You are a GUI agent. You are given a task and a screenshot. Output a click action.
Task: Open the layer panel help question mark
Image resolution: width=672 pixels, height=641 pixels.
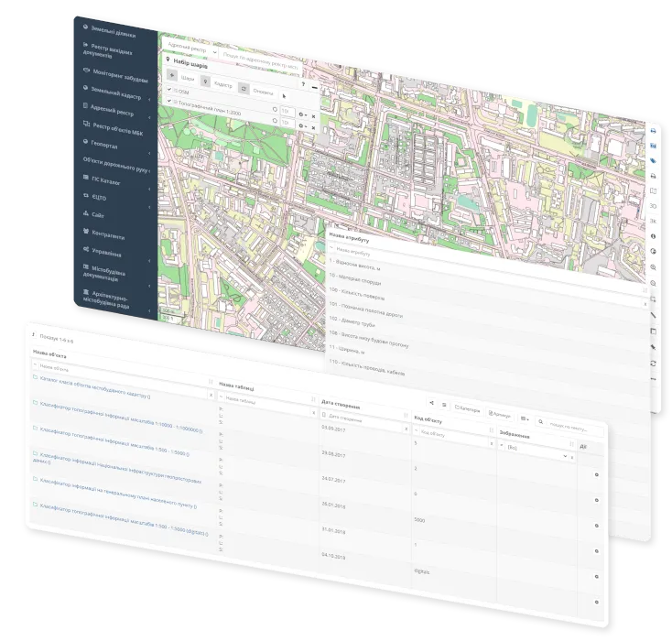tap(303, 84)
